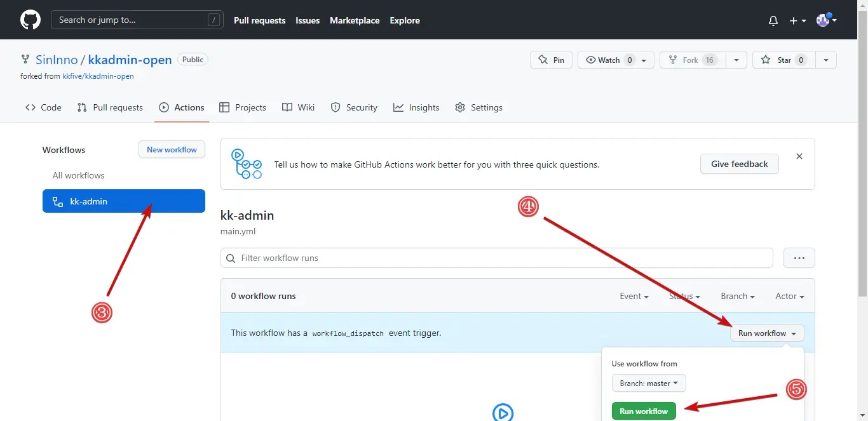This screenshot has width=868, height=421.
Task: Switch to the repository Pull requests tab
Action: 110,107
